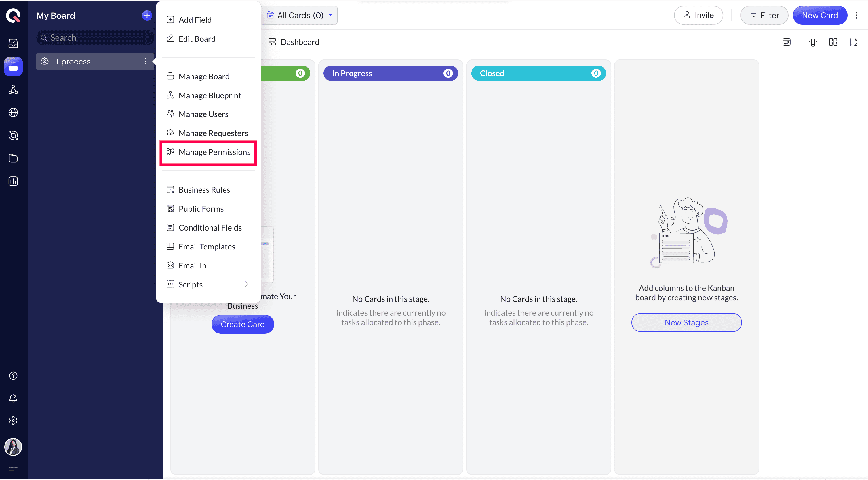Click the blue plus icon beside My Board

(146, 16)
